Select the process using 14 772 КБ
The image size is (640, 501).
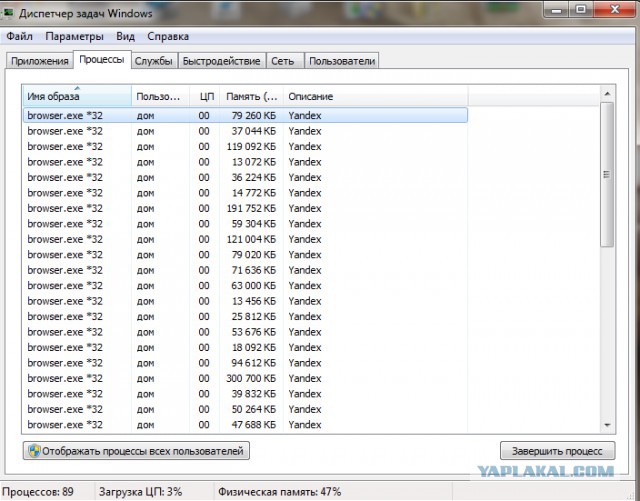[x=245, y=193]
